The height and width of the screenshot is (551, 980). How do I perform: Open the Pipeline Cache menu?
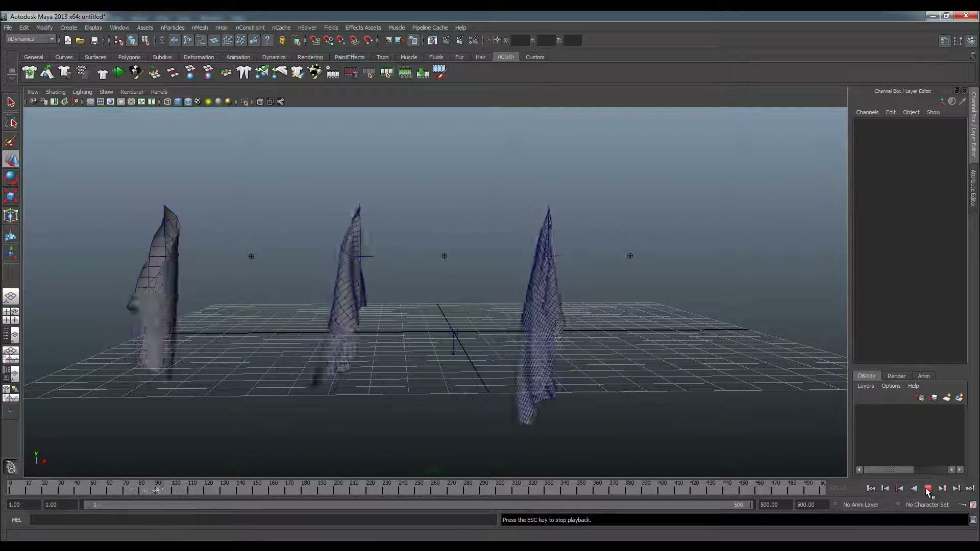[430, 28]
